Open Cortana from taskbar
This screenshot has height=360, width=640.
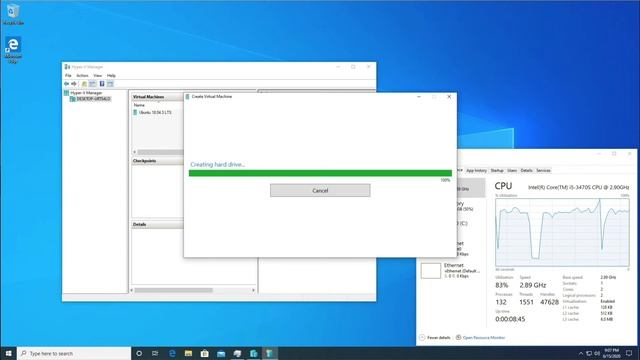pos(139,353)
